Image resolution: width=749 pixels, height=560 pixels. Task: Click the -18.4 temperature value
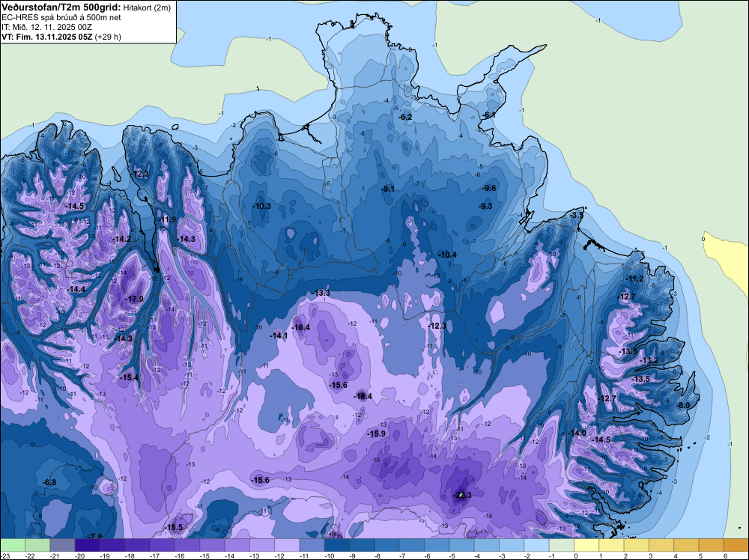(363, 396)
